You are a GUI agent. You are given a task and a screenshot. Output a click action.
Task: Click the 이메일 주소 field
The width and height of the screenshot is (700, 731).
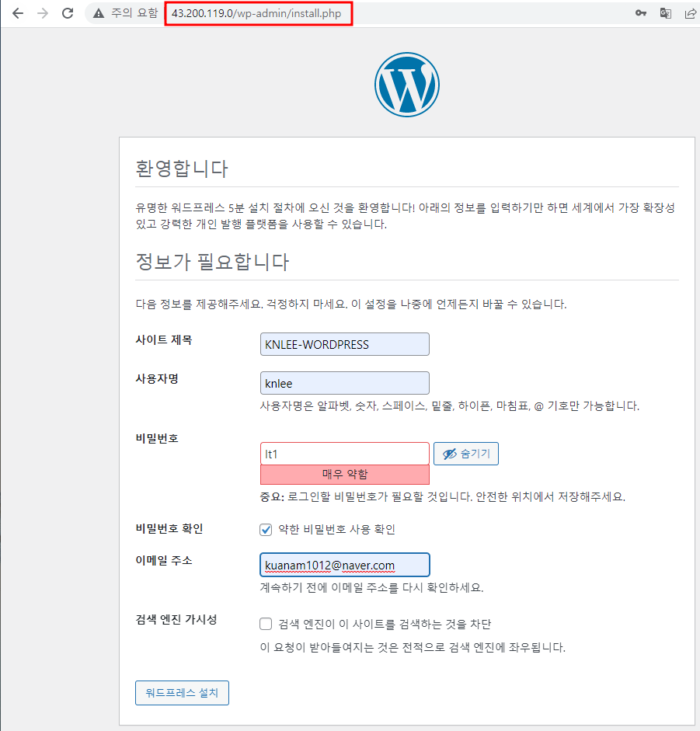click(345, 565)
